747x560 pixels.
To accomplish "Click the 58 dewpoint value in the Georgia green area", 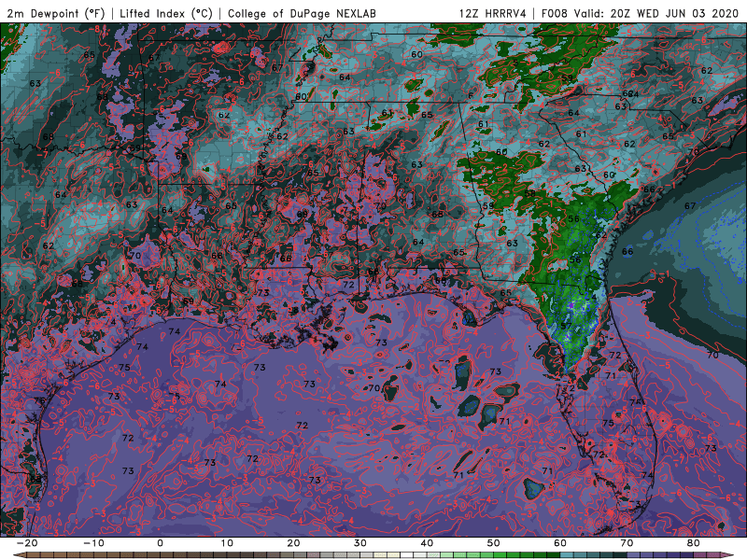I will click(529, 194).
